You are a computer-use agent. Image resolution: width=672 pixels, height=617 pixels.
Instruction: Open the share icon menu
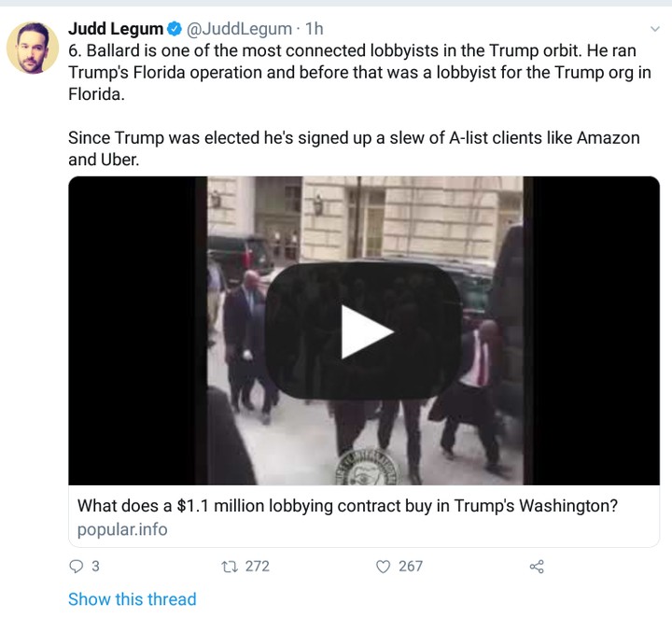(537, 567)
